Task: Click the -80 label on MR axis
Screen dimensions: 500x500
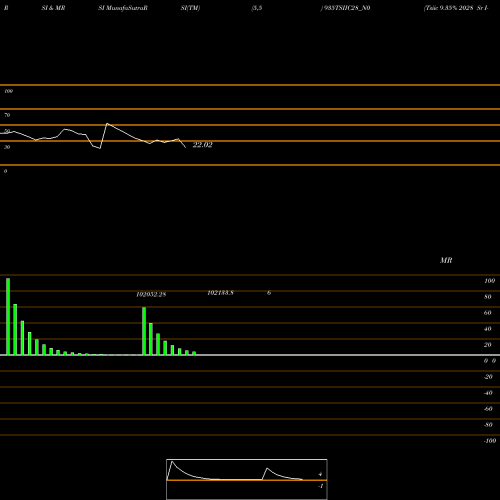Action: pos(488,425)
